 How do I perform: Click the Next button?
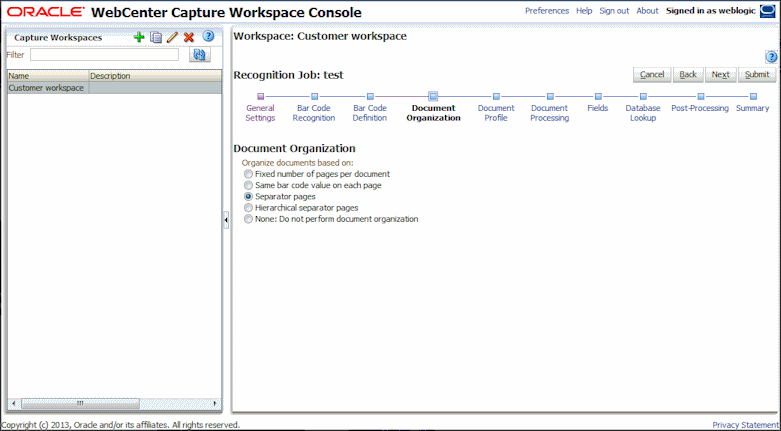point(720,75)
